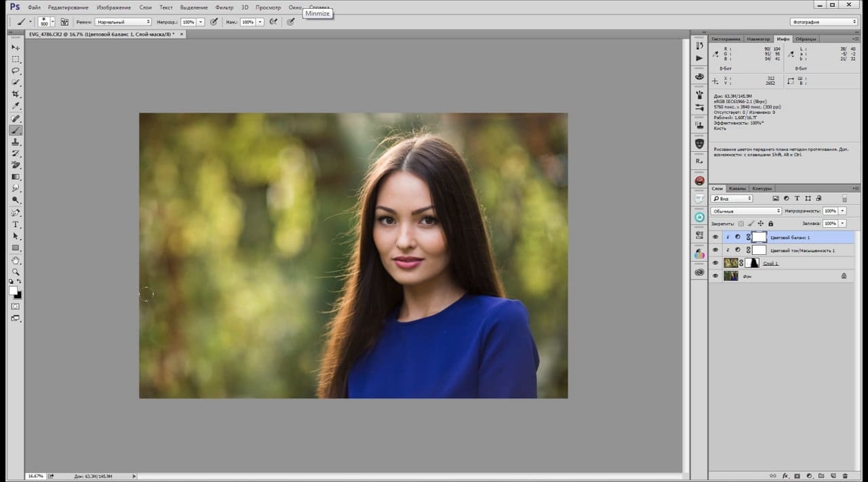Open layer styles fx icon
The width and height of the screenshot is (868, 482).
coord(785,476)
